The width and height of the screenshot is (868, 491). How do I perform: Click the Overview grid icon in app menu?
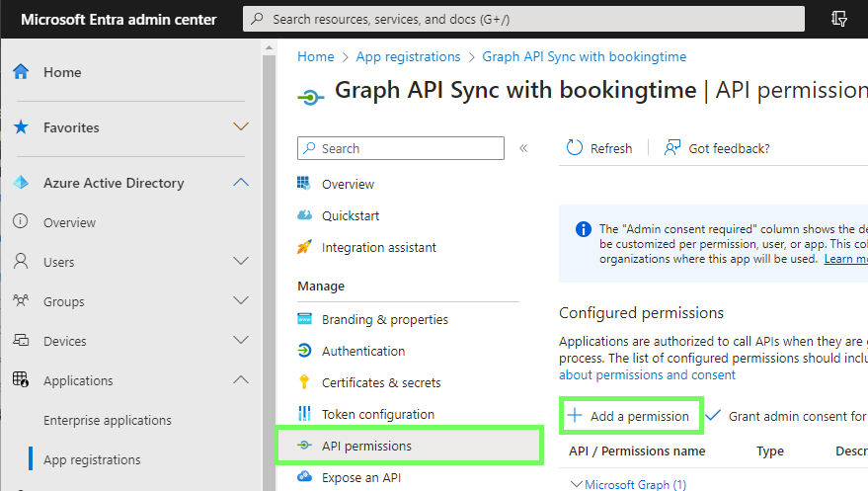tap(304, 183)
